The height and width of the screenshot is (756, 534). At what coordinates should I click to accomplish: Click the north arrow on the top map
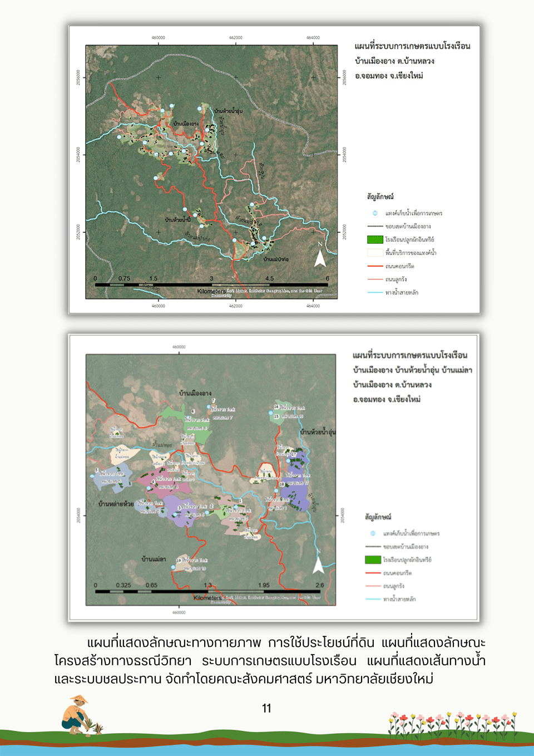320,258
